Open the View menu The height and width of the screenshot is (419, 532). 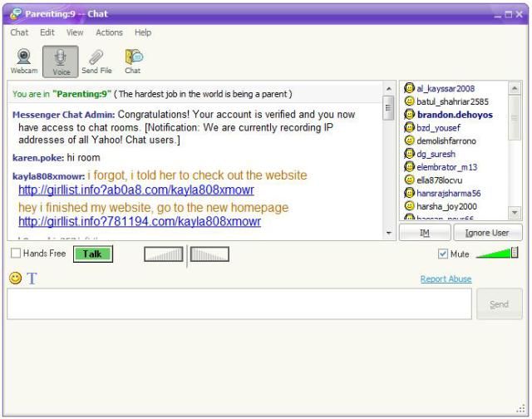pyautogui.click(x=75, y=32)
